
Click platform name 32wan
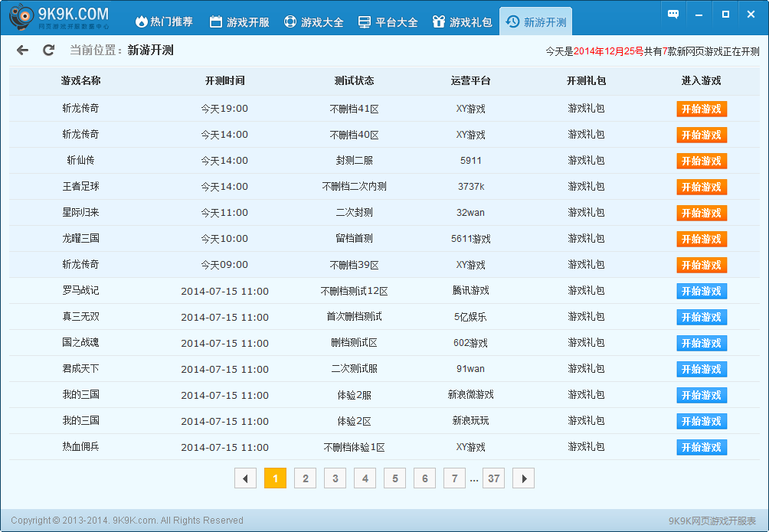tap(471, 213)
